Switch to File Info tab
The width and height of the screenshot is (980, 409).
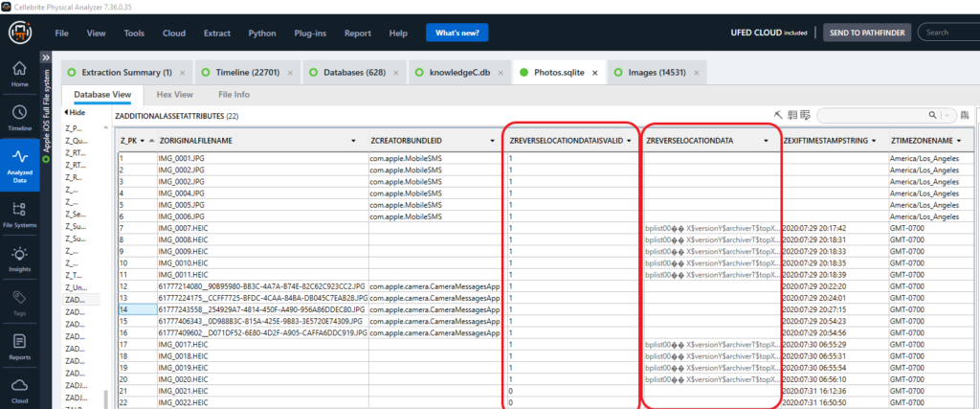pyautogui.click(x=234, y=95)
